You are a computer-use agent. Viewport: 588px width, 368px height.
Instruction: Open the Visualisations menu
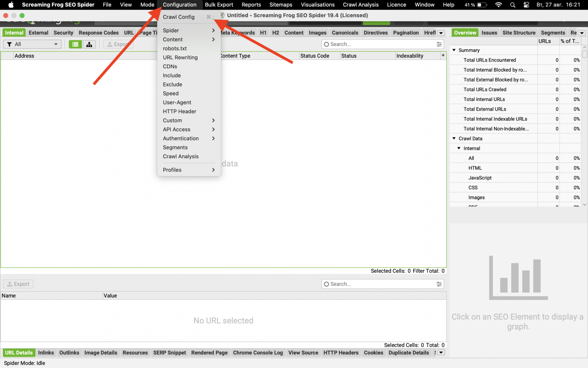(318, 5)
